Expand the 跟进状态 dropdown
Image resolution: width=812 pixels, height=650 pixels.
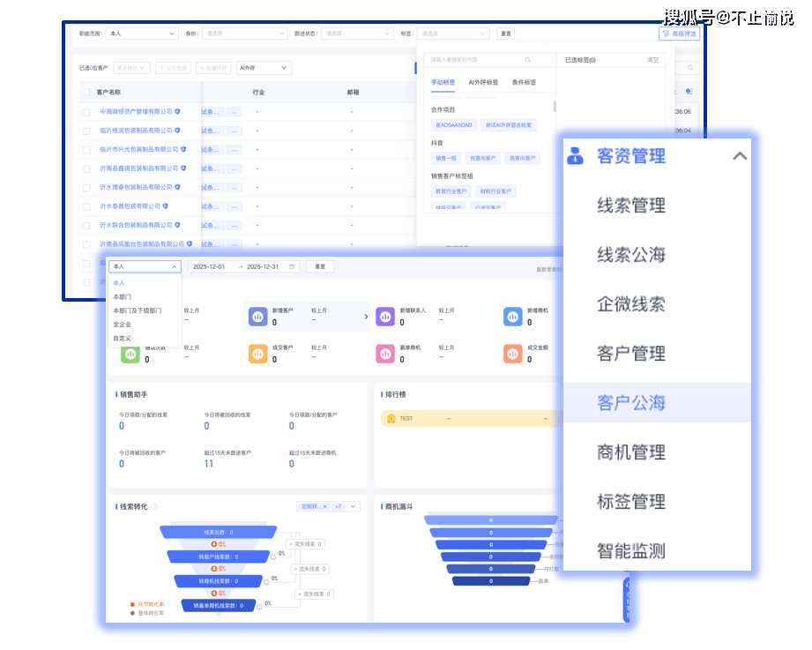(357, 34)
